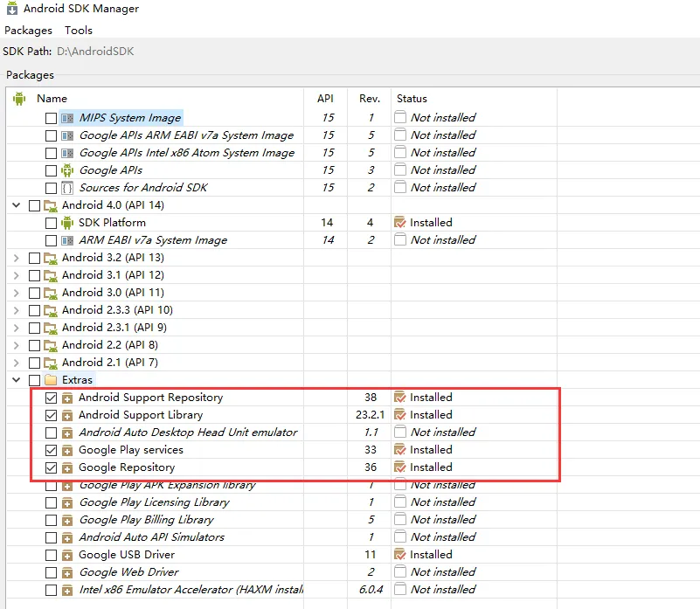Click the Google APIs android robot icon

click(x=67, y=170)
